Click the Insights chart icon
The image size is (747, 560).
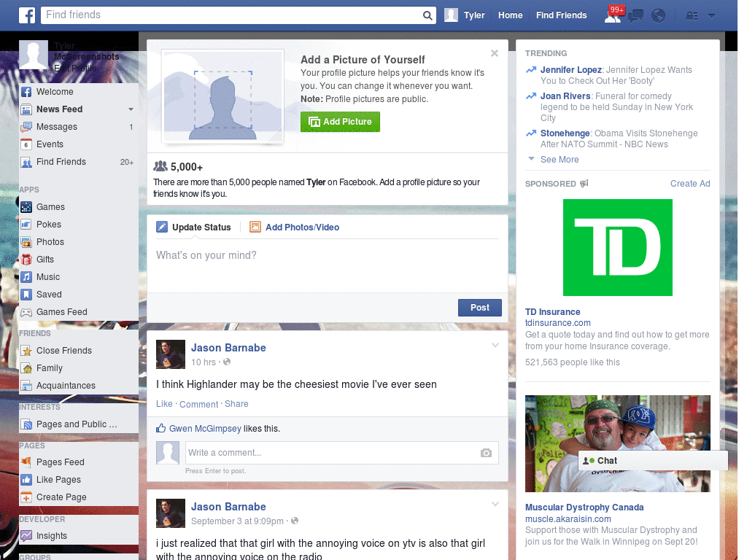[x=26, y=536]
